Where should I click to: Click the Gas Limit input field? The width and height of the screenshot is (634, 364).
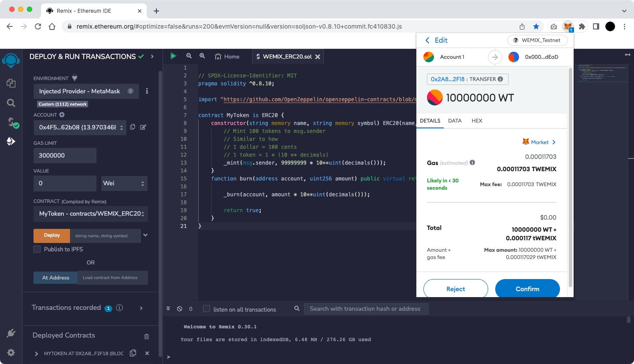(65, 155)
